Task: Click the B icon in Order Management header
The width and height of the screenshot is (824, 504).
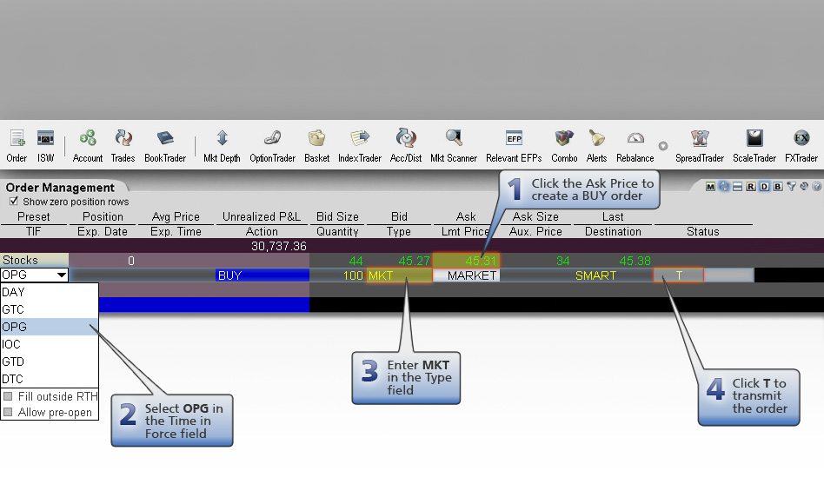Action: coord(778,187)
